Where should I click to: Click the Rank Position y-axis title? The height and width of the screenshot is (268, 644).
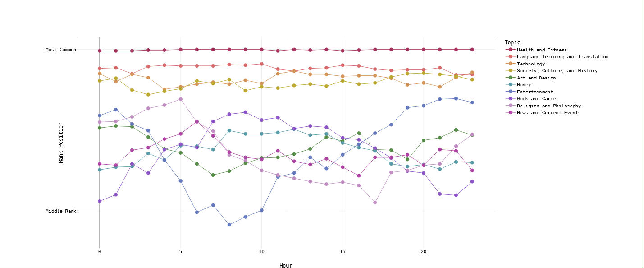coord(61,142)
